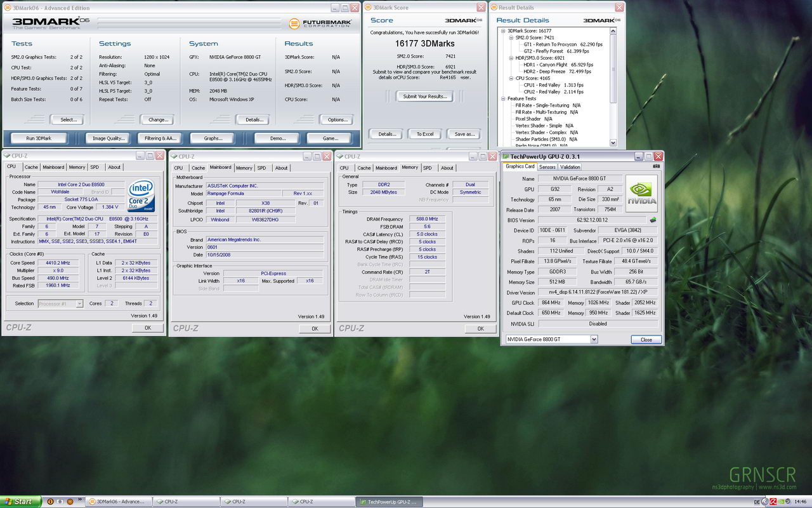The image size is (812, 508).
Task: Click Details button in 3DMark Score window
Action: coord(387,134)
